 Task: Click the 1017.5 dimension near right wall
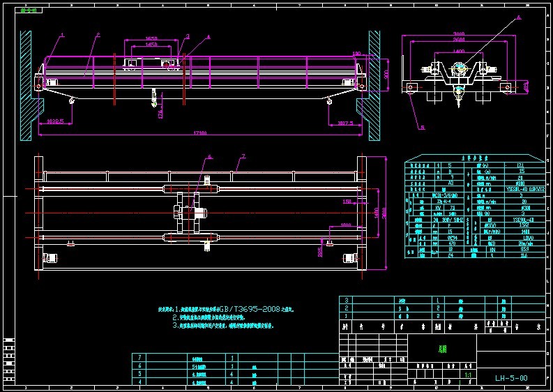pos(347,122)
